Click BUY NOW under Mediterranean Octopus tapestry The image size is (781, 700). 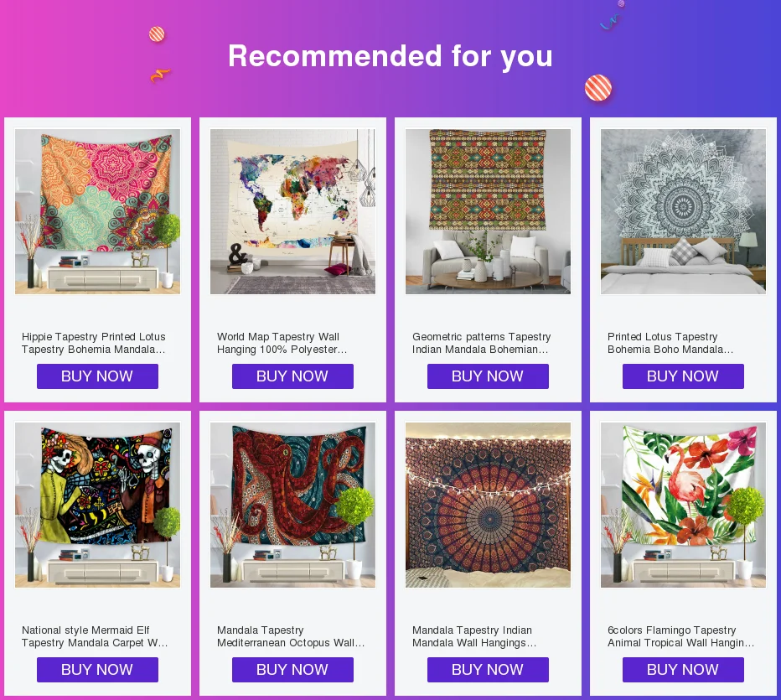[x=293, y=670]
